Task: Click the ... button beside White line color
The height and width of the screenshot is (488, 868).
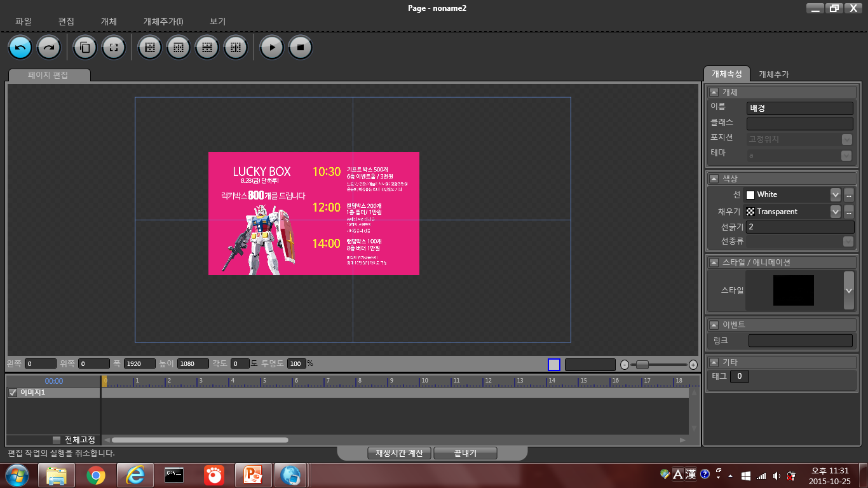Action: click(849, 194)
